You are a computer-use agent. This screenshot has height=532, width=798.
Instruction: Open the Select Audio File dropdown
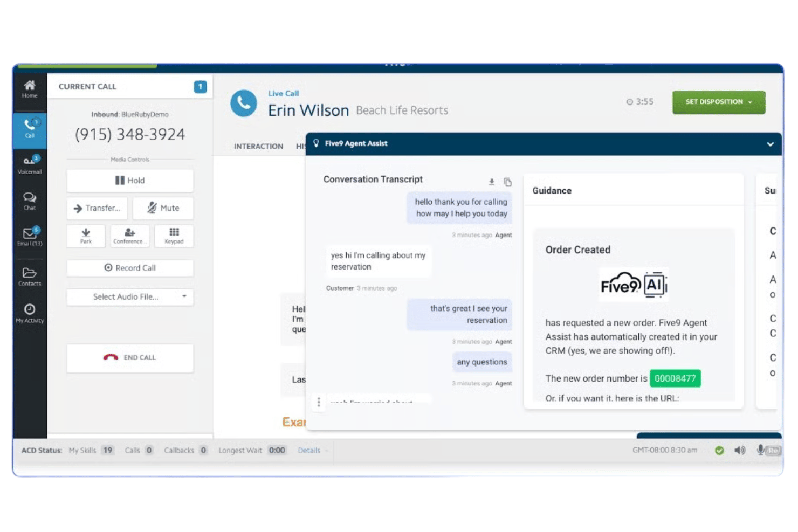(x=130, y=297)
